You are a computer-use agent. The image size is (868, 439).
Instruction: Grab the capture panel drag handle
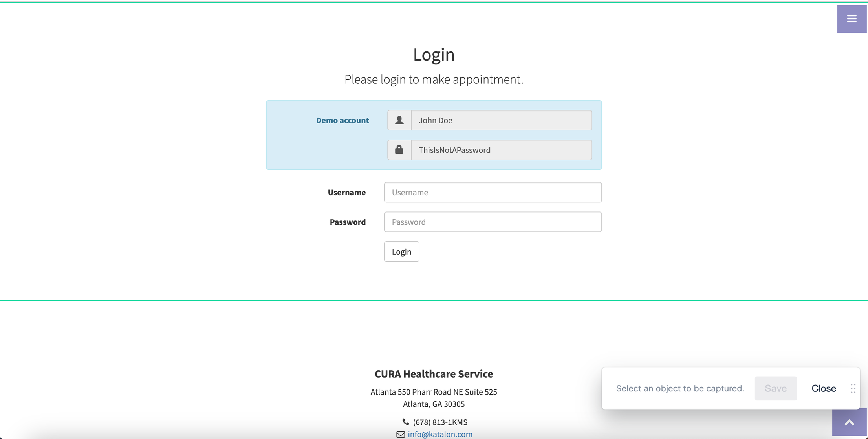(853, 388)
